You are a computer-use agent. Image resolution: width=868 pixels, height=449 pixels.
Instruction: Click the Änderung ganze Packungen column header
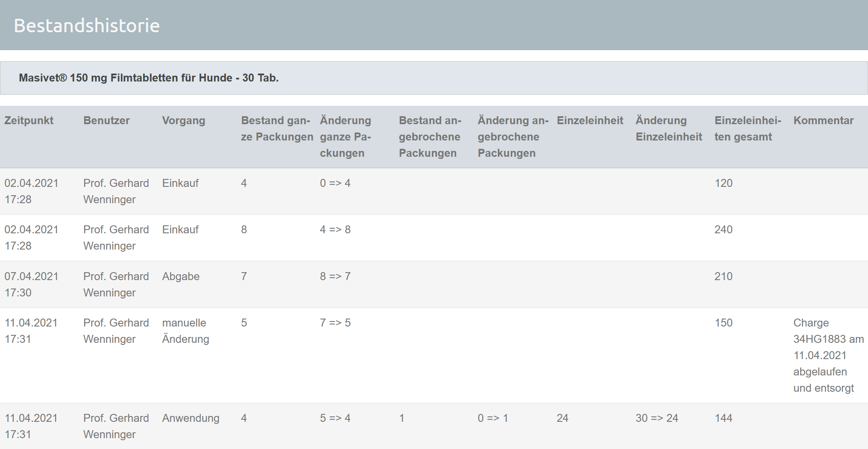tap(346, 137)
